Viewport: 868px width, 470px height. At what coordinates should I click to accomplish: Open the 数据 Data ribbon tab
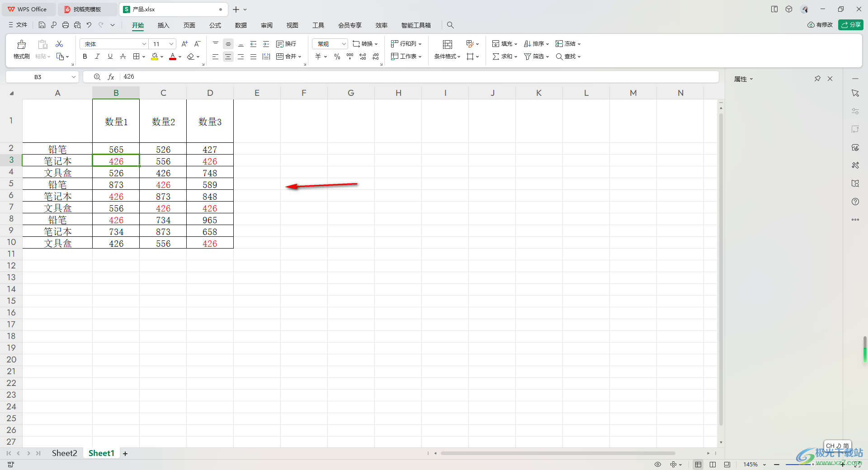click(x=241, y=25)
